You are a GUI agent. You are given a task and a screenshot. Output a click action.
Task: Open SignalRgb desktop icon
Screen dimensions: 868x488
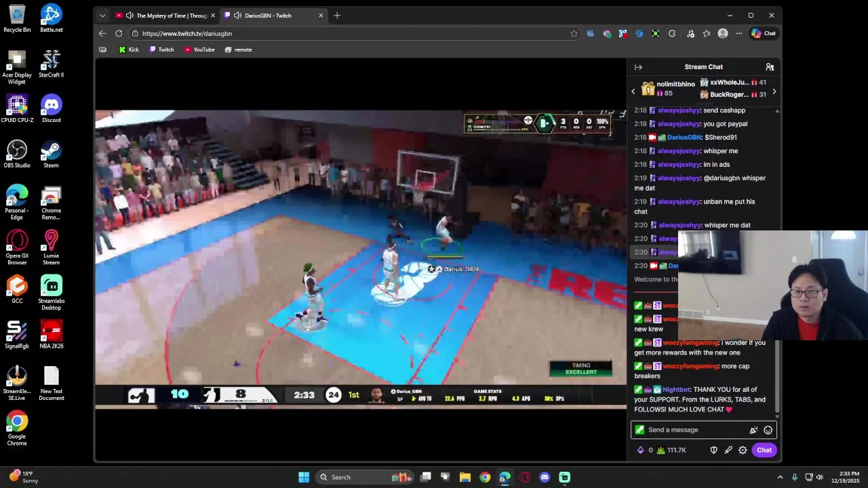(x=17, y=335)
